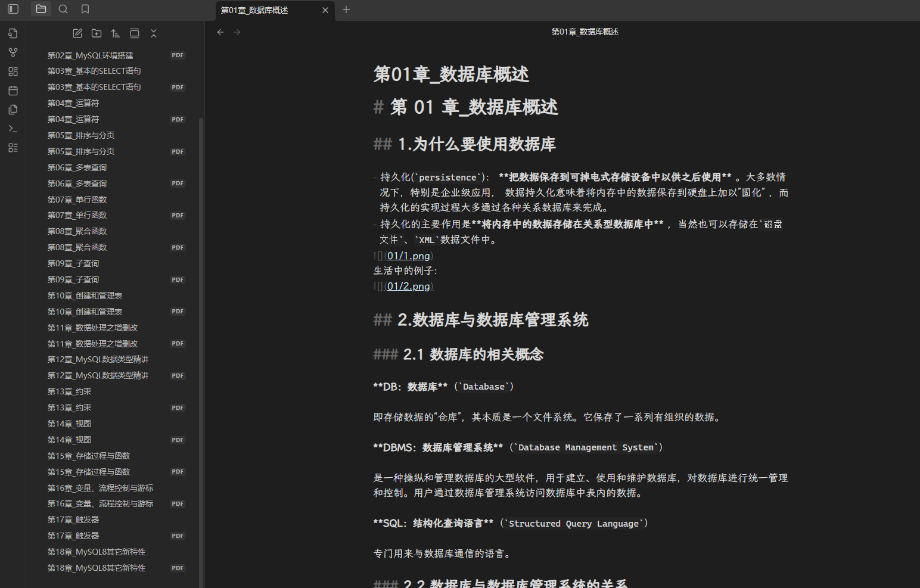Open 第11章_数据处理之增删改 file with PDF badge
Screen dimensions: 920x588
pyautogui.click(x=116, y=344)
